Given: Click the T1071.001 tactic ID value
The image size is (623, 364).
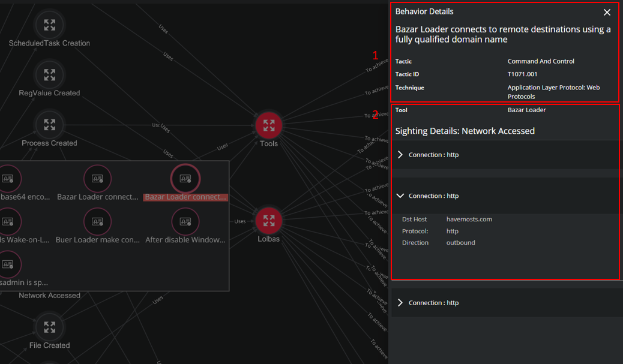Looking at the screenshot, I should pos(522,74).
